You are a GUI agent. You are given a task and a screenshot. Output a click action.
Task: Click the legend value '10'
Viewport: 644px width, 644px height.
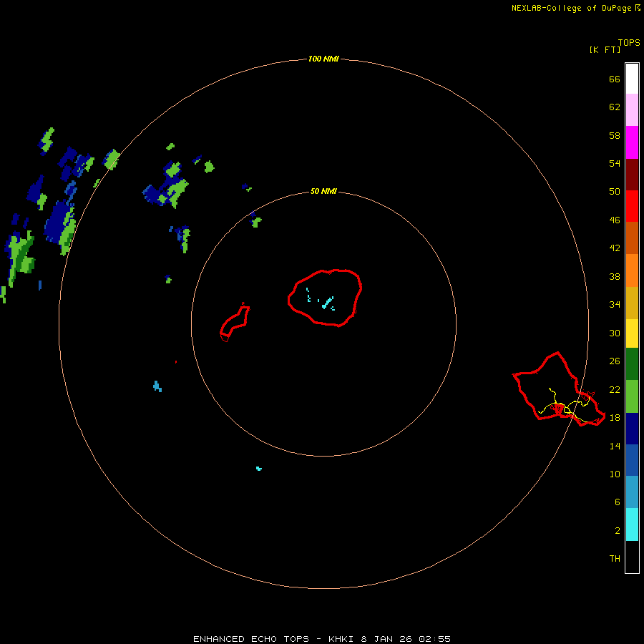coord(615,474)
